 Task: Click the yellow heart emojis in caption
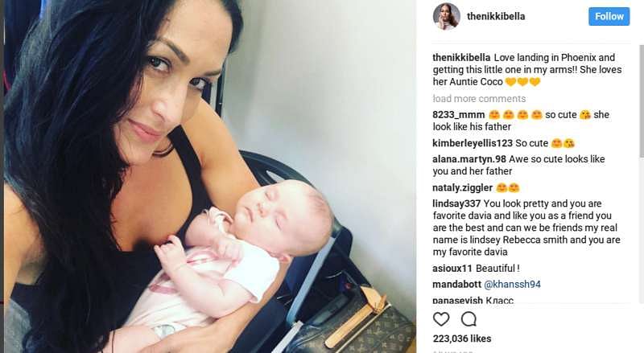click(522, 82)
